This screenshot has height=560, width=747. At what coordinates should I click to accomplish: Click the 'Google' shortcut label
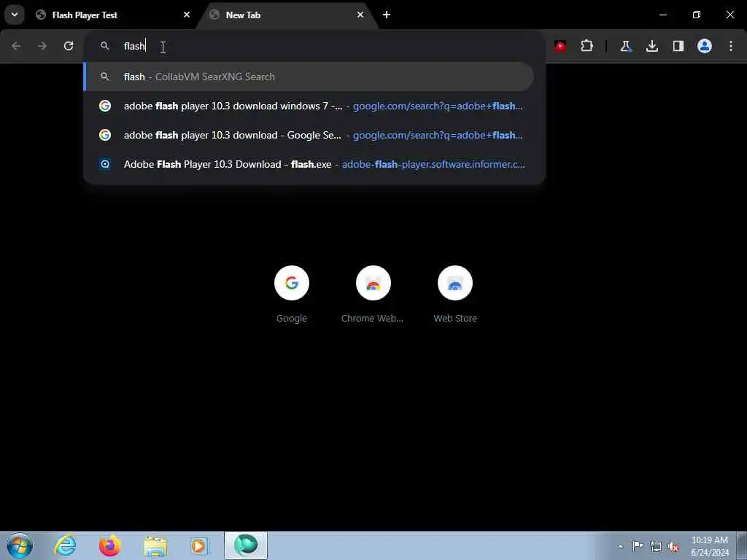point(292,318)
